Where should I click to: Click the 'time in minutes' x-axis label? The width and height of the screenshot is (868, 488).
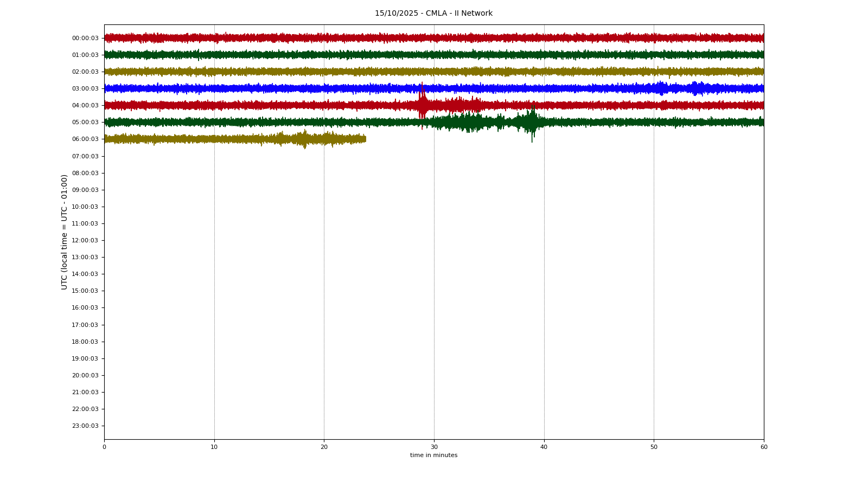point(433,455)
